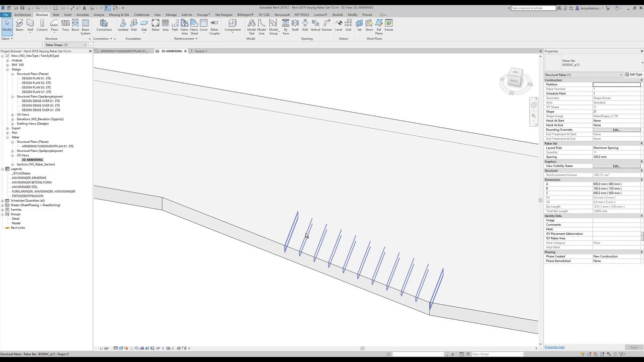This screenshot has height=362, width=644.
Task: Pick the Dormer opening tool
Action: (x=327, y=26)
